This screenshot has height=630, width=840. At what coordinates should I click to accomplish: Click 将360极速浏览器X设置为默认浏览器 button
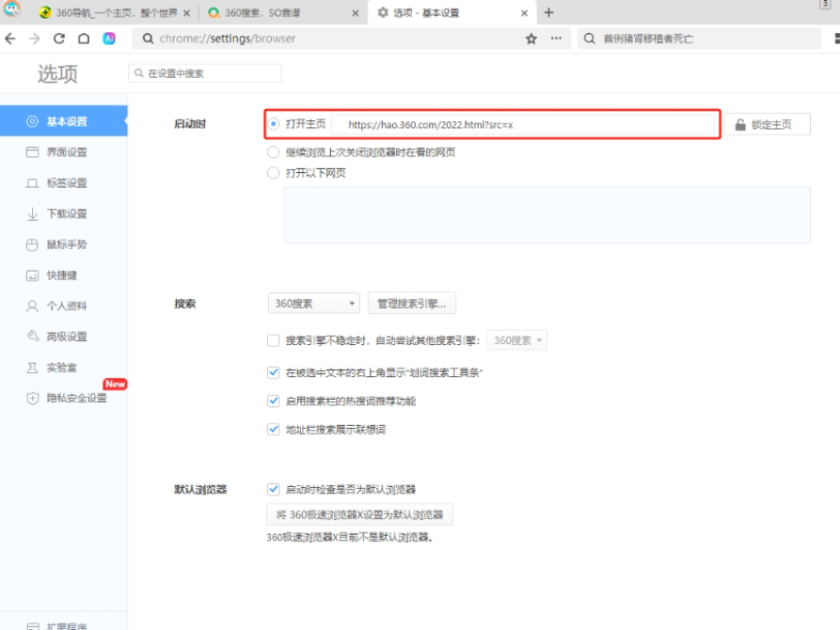point(359,515)
